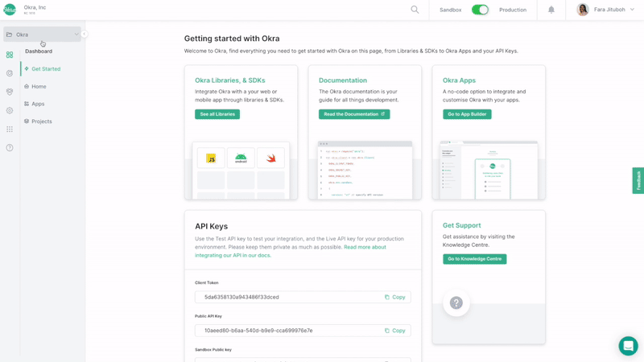Image resolution: width=644 pixels, height=362 pixels.
Task: Select the analytics pie icon in rail
Action: pos(10,73)
